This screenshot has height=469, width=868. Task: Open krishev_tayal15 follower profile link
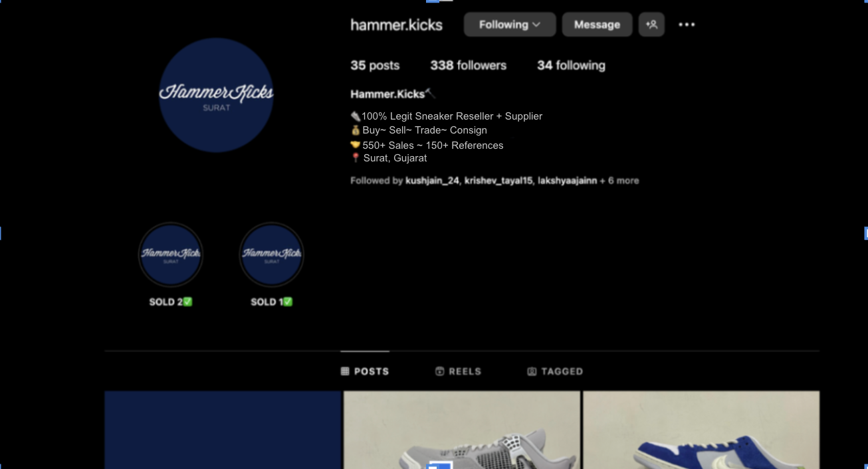pyautogui.click(x=498, y=181)
